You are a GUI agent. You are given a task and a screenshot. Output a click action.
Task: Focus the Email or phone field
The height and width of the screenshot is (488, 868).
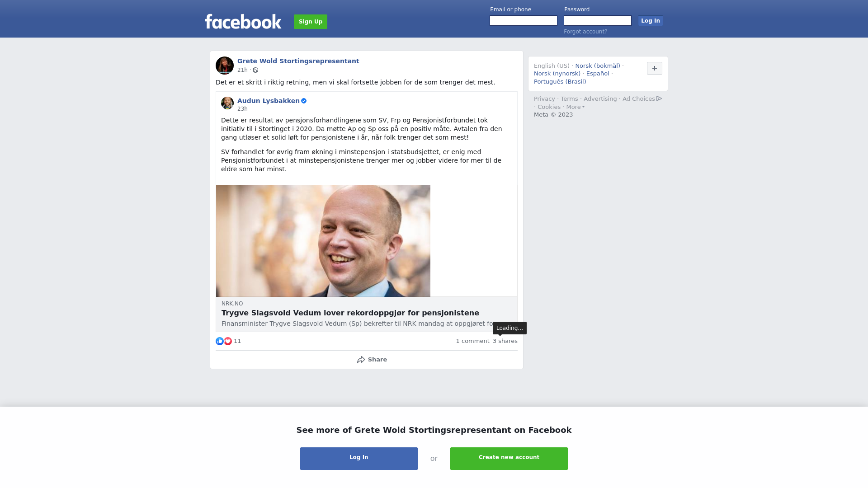point(524,21)
